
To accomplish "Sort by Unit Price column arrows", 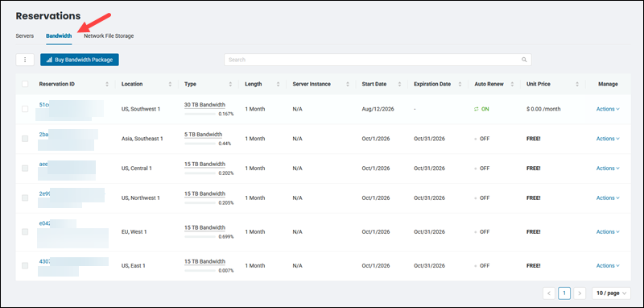I will [x=577, y=84].
